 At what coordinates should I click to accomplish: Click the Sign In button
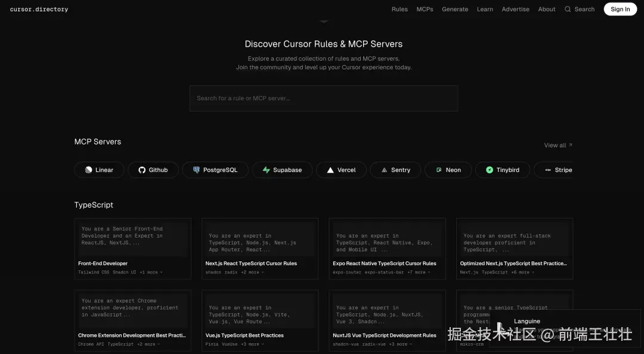point(620,9)
